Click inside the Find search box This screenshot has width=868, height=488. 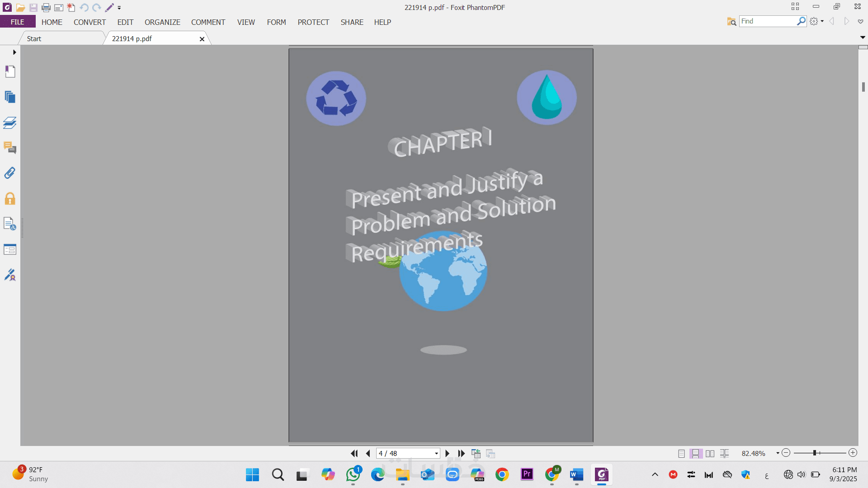(x=767, y=21)
